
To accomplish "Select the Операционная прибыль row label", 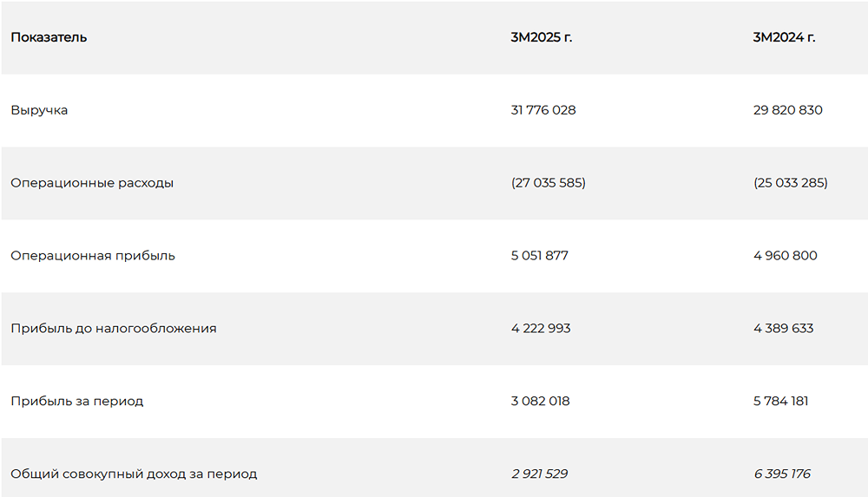I will pyautogui.click(x=93, y=256).
